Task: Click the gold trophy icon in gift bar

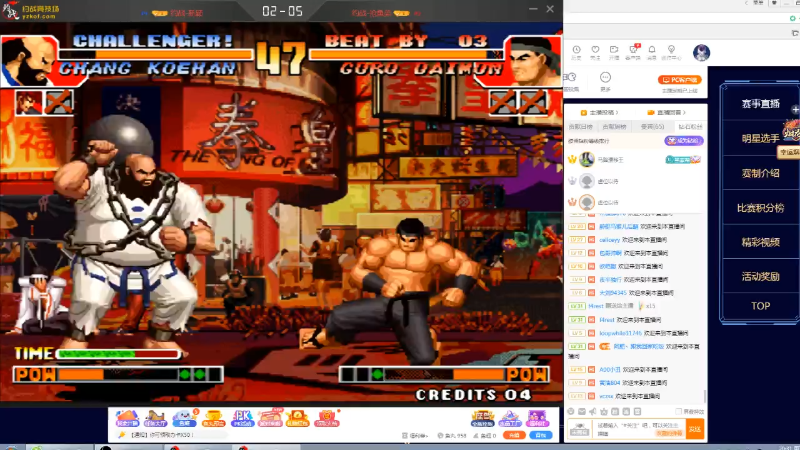Action: [213, 418]
